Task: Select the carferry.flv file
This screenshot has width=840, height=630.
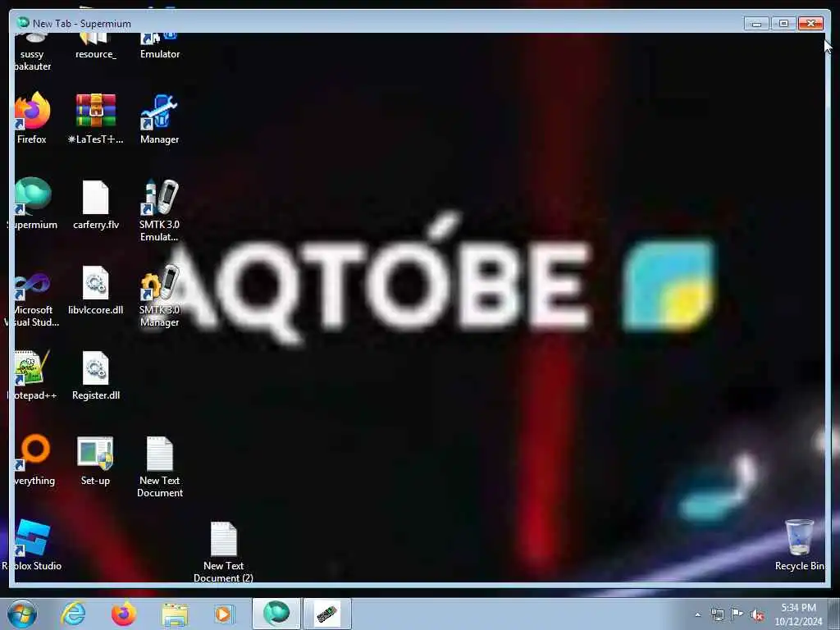Action: coord(96,203)
